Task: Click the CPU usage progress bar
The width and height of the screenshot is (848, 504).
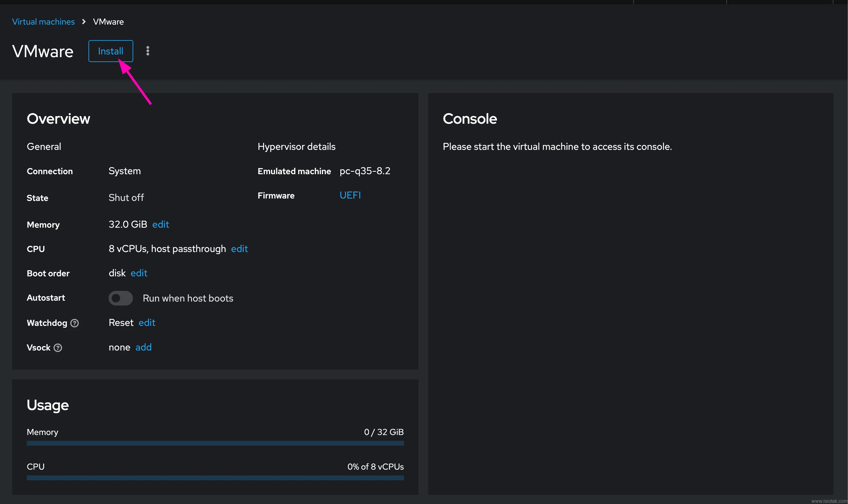Action: 215,478
